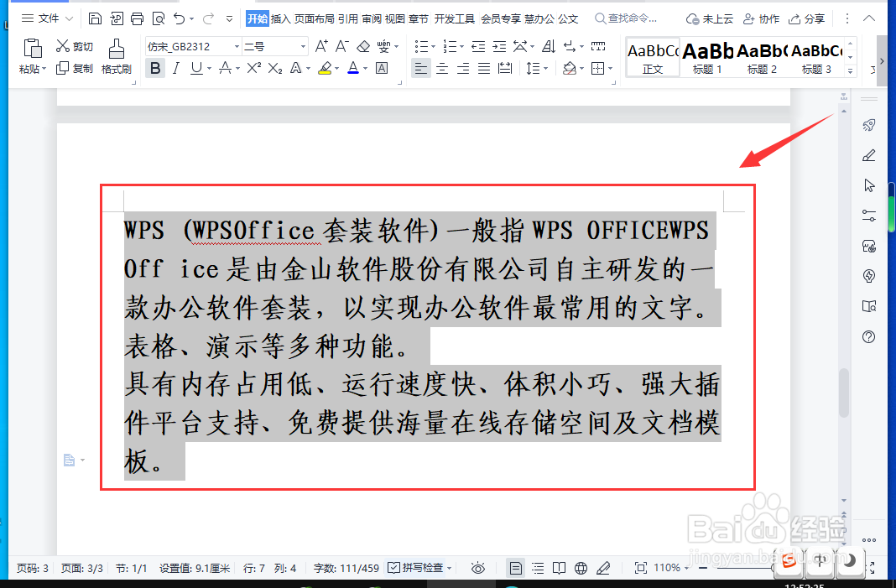Switch to the 审阅 (Review) tab
This screenshot has width=896, height=588.
(x=372, y=18)
